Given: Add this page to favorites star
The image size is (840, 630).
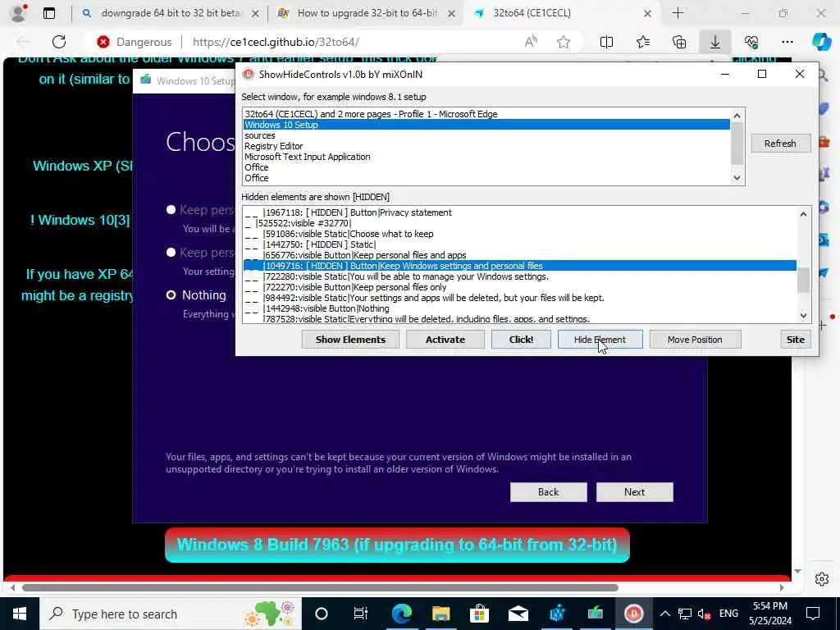Looking at the screenshot, I should [563, 42].
